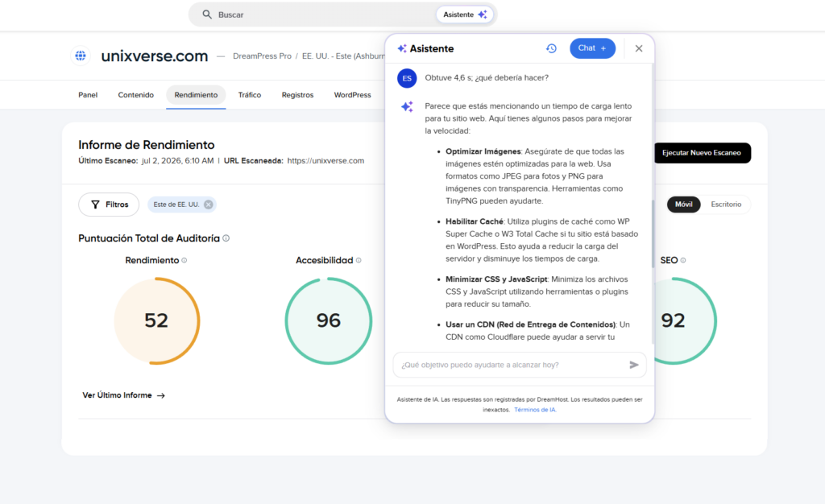Click the Accesibilidad 96 score gauge

click(x=329, y=320)
